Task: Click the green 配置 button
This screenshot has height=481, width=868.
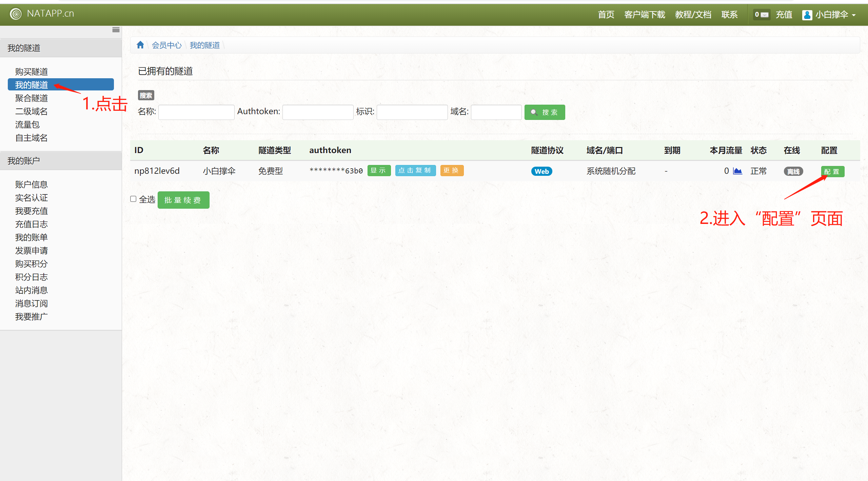Action: pyautogui.click(x=832, y=171)
